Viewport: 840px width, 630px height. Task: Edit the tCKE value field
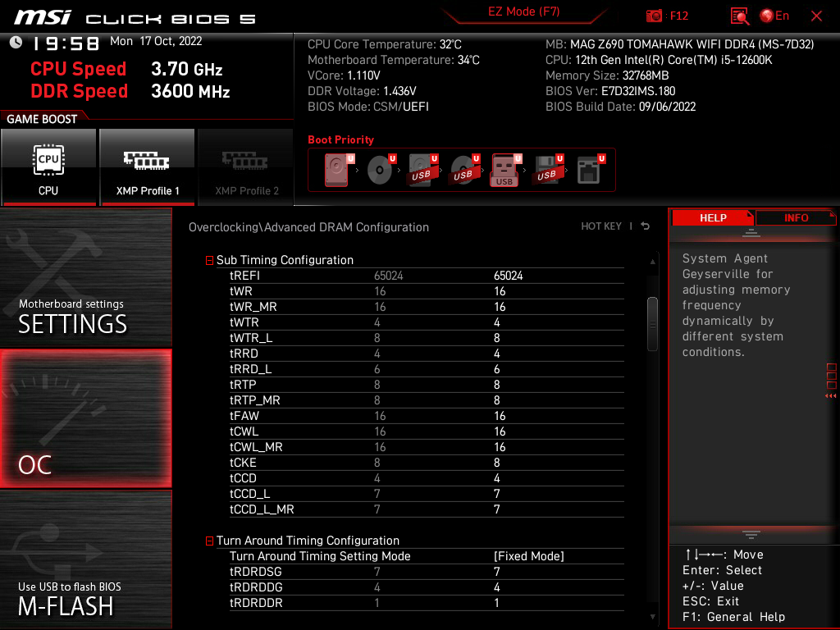(497, 463)
